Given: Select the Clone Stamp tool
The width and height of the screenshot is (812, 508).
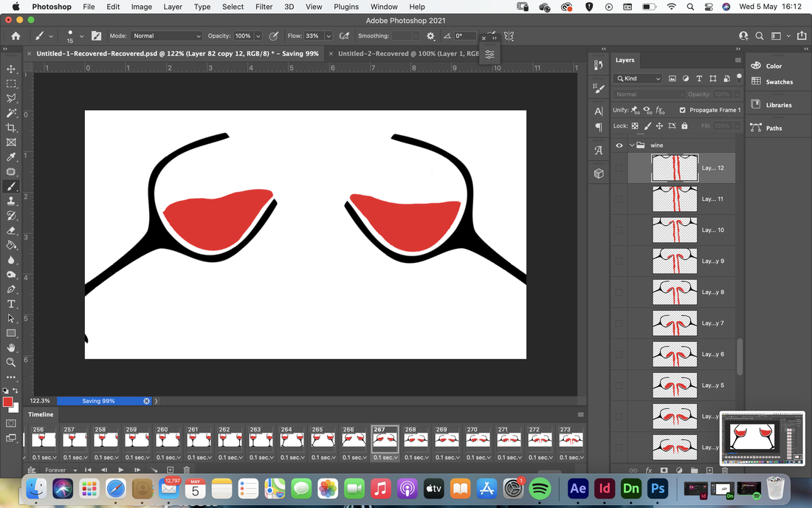Looking at the screenshot, I should point(11,201).
